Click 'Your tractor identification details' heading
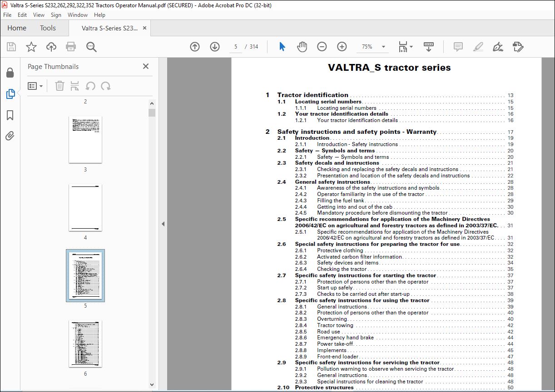555x392 pixels. pos(342,114)
